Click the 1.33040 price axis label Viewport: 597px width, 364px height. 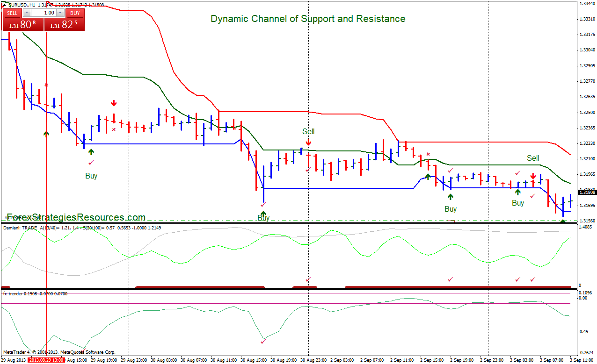click(587, 50)
